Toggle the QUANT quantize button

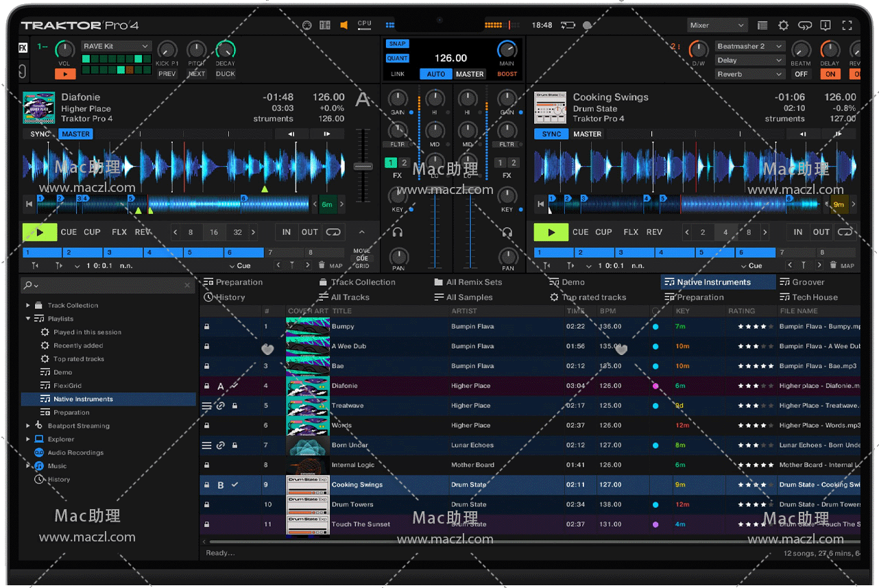(x=397, y=58)
